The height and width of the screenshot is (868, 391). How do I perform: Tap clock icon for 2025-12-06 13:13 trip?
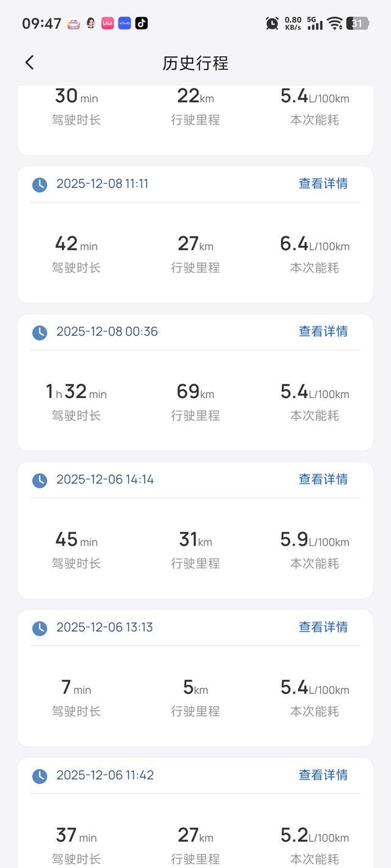point(40,627)
